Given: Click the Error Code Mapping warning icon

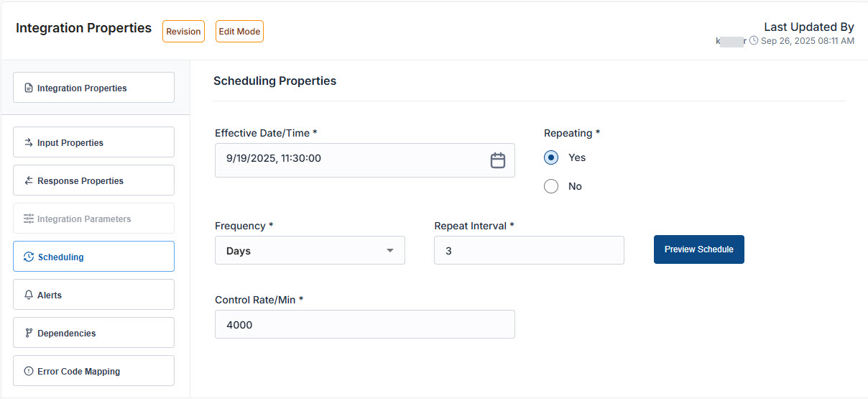Looking at the screenshot, I should tap(29, 371).
